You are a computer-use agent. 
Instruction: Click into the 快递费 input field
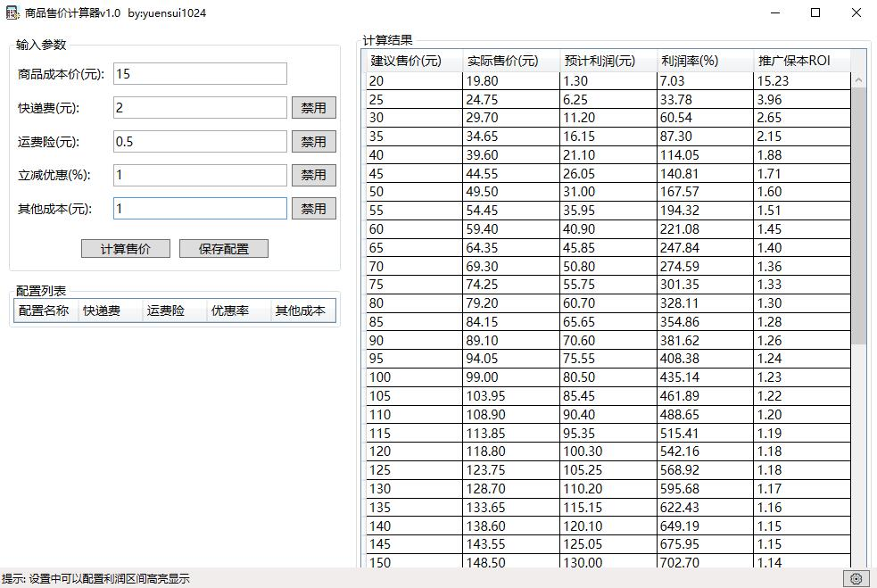click(200, 108)
